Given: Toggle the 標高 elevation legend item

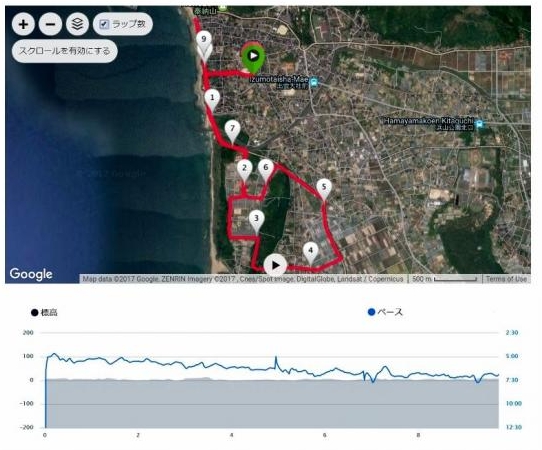Looking at the screenshot, I should point(44,312).
